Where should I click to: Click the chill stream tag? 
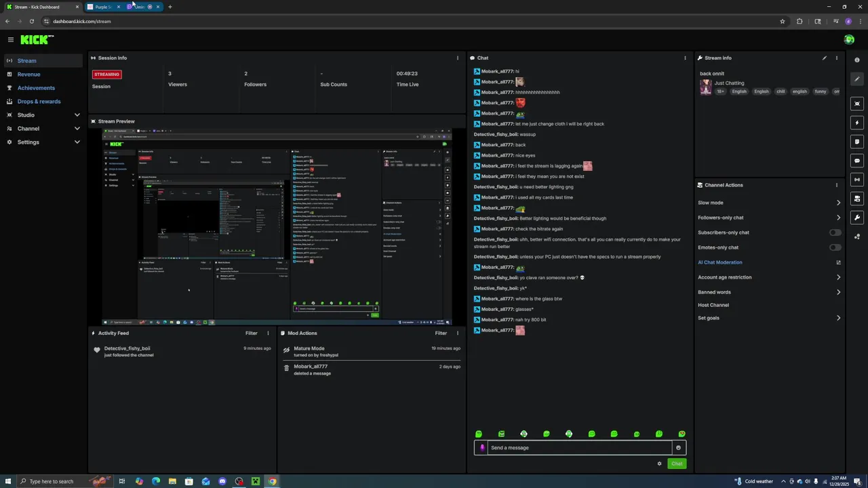(x=781, y=91)
